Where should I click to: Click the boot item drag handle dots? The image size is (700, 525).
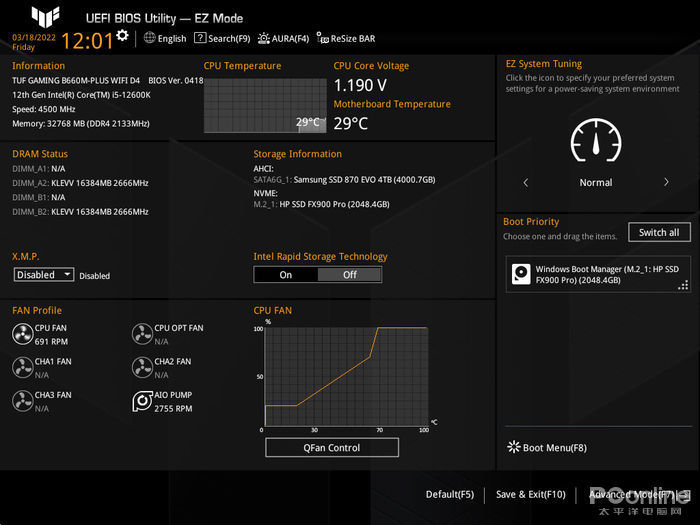pyautogui.click(x=683, y=285)
